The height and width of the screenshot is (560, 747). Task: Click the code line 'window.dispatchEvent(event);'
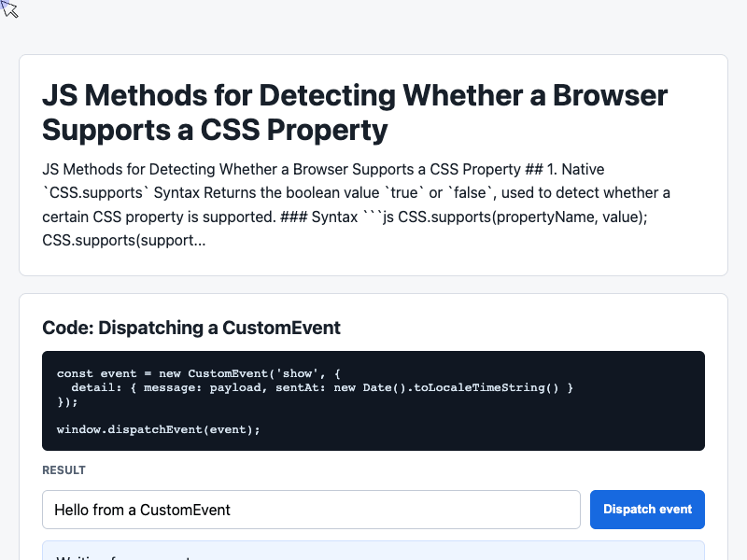tap(158, 429)
